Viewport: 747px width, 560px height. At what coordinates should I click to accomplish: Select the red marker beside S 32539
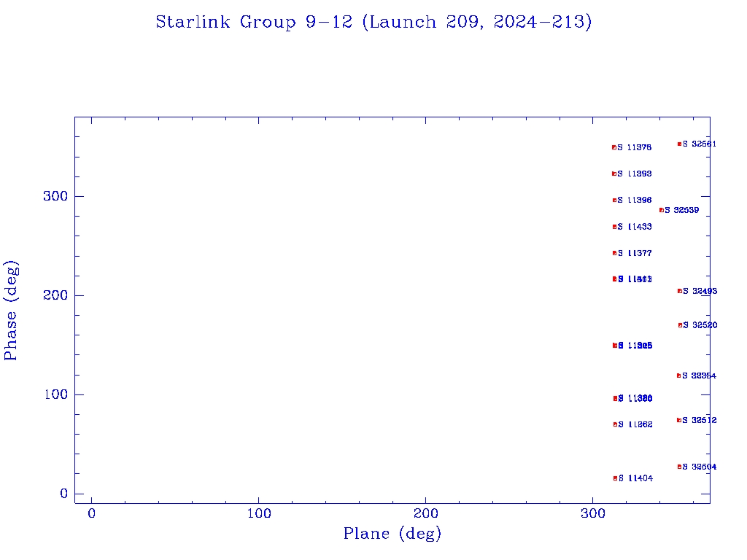pyautogui.click(x=662, y=210)
